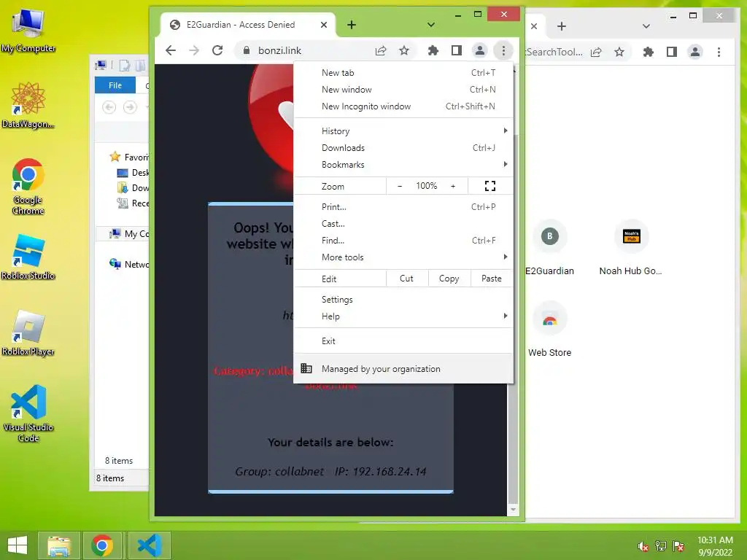Click the scroll down arrow of blocked page

513,510
